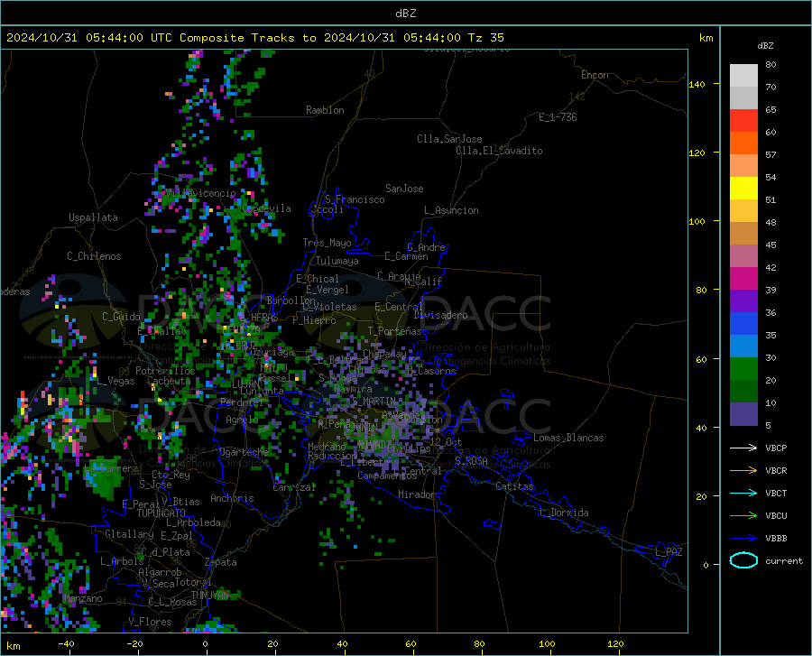Click the SanJose place label
Screen dimensions: 812x656
[404, 189]
